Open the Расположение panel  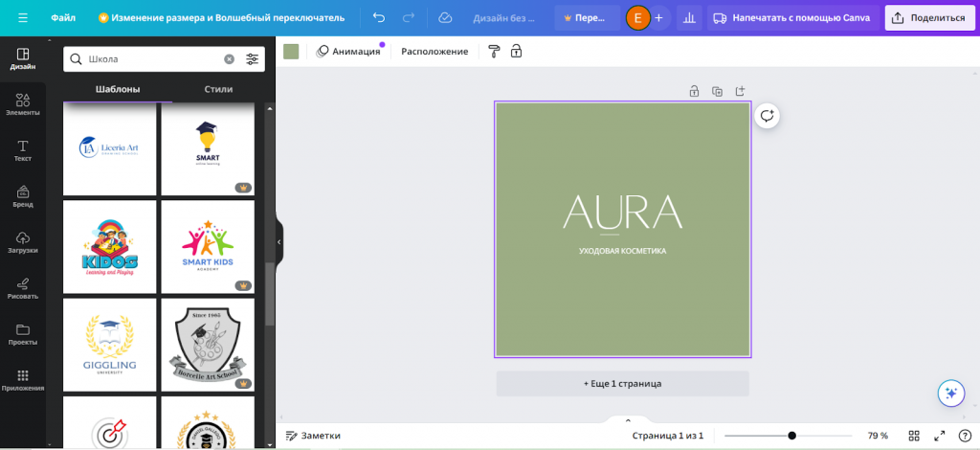434,52
